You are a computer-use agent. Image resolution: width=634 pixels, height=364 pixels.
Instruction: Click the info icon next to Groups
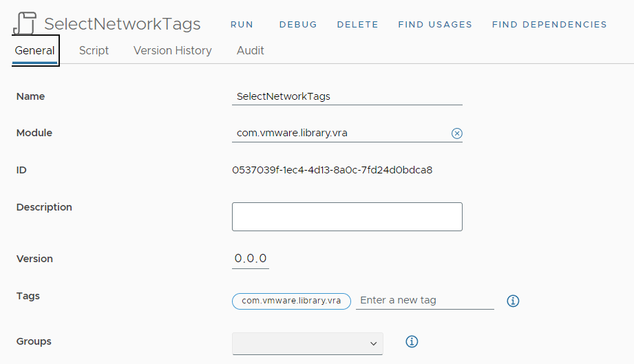pyautogui.click(x=412, y=341)
